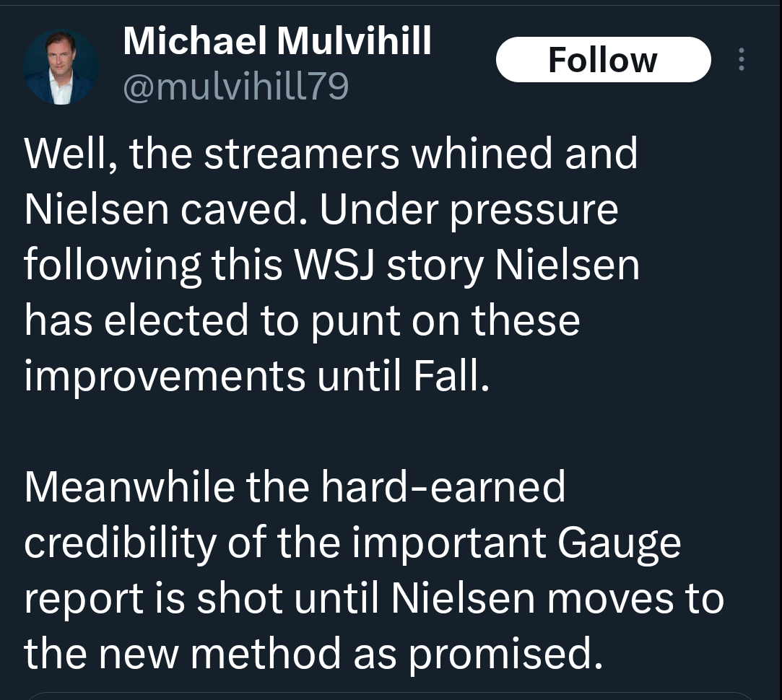
Task: Click the word 'streamers' in the first line
Action: 302,154
